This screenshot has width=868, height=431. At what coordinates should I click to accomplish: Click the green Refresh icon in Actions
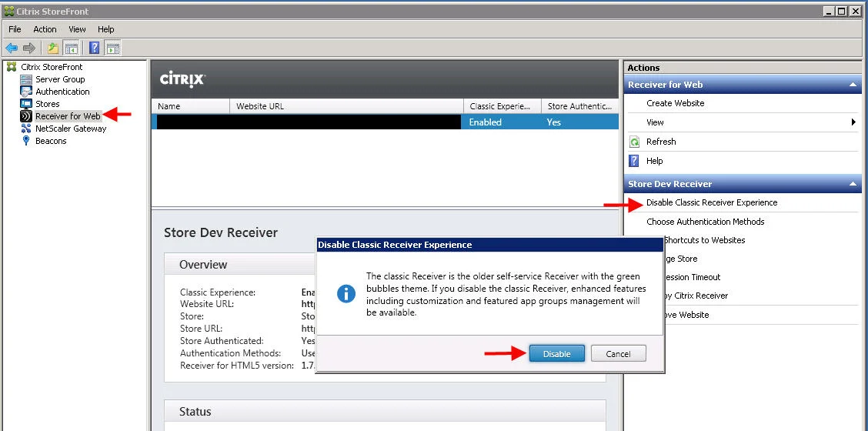[x=634, y=142]
